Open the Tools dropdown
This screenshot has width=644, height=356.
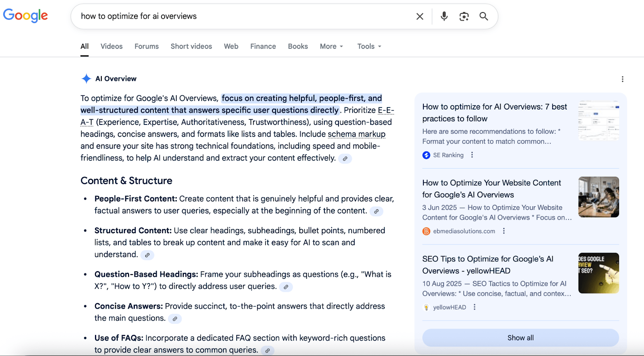pyautogui.click(x=369, y=46)
